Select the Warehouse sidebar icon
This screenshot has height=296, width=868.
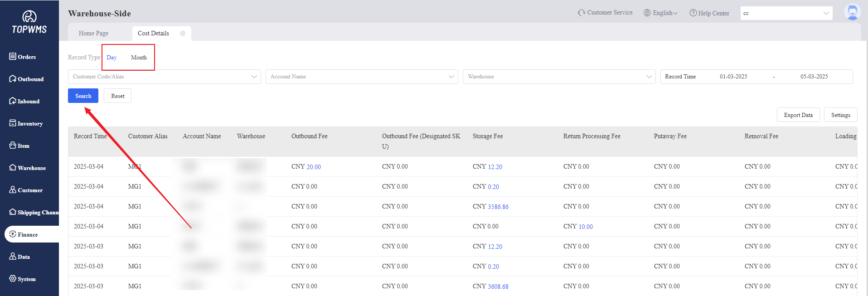pos(13,168)
